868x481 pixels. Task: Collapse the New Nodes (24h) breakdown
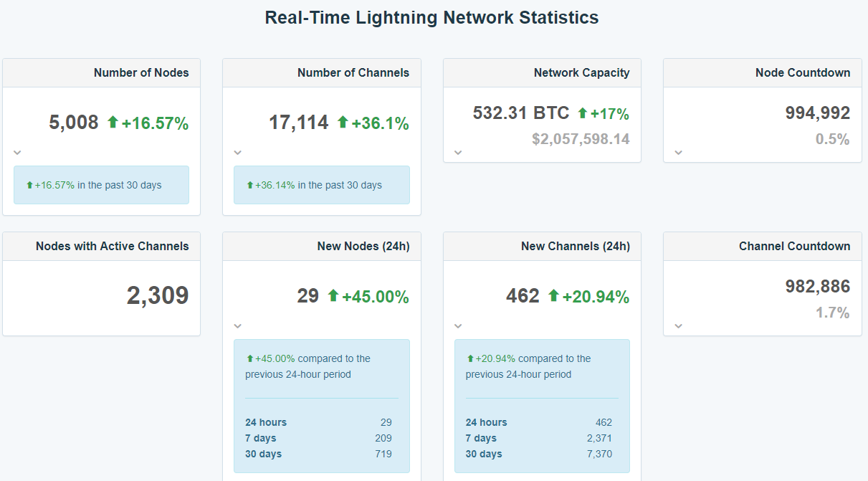pos(237,325)
